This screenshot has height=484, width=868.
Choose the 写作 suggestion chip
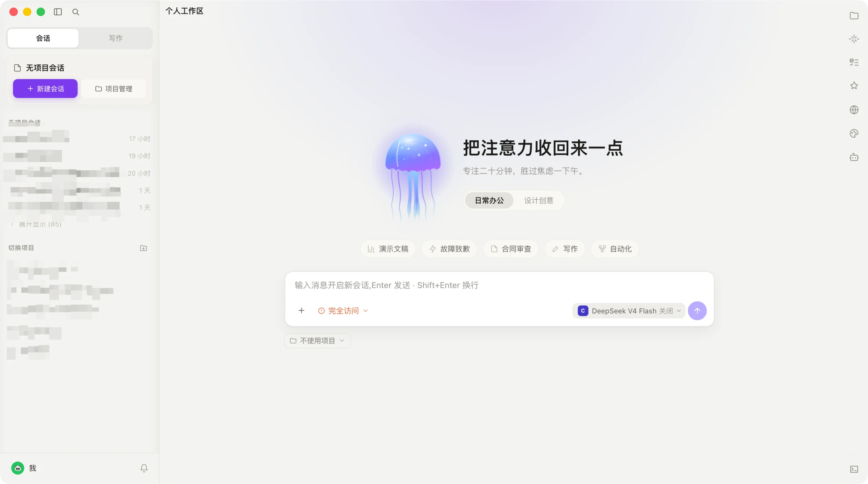pyautogui.click(x=565, y=249)
